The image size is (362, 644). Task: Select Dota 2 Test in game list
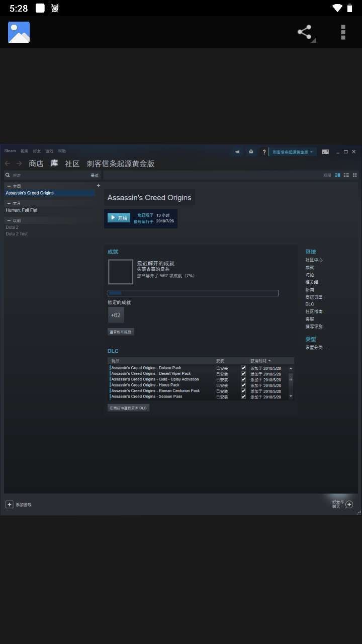(17, 234)
